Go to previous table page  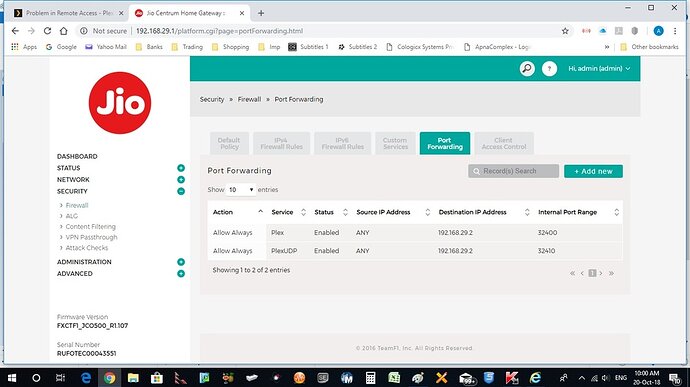pos(582,273)
